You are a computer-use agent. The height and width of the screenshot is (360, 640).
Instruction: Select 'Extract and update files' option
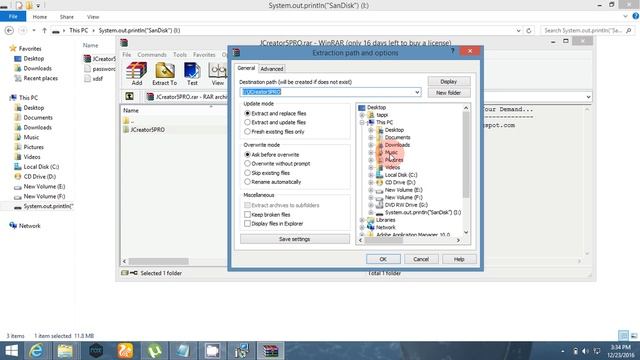pos(247,122)
